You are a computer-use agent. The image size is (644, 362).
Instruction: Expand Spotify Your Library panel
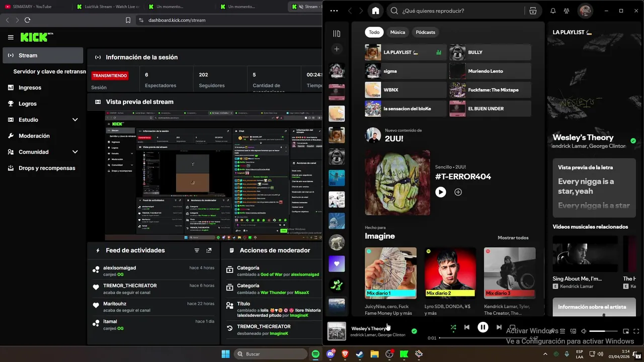pyautogui.click(x=337, y=34)
